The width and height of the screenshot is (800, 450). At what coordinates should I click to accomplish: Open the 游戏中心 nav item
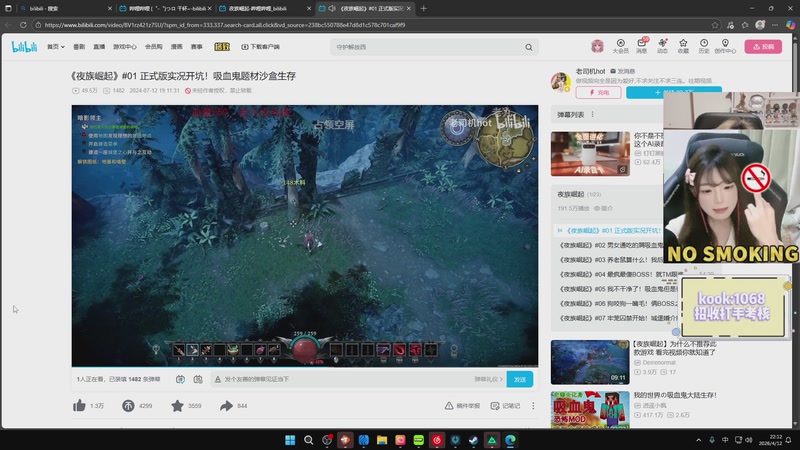coord(124,47)
